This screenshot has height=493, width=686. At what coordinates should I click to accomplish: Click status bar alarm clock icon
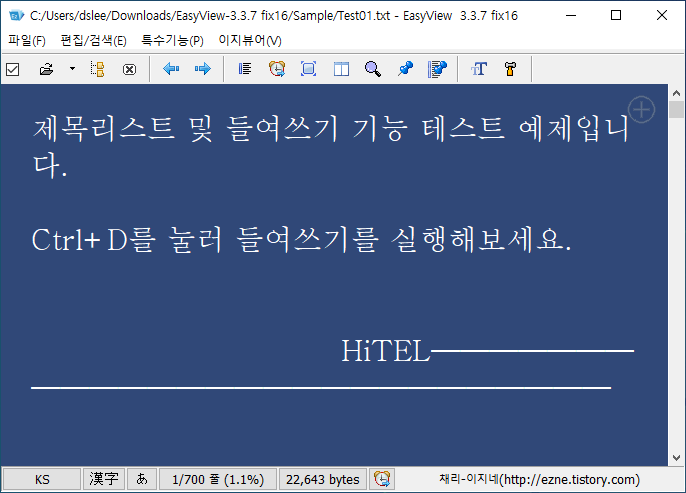[x=382, y=479]
